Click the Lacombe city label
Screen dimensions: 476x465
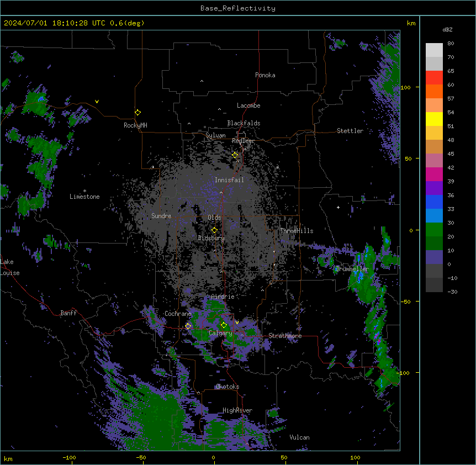tap(248, 105)
